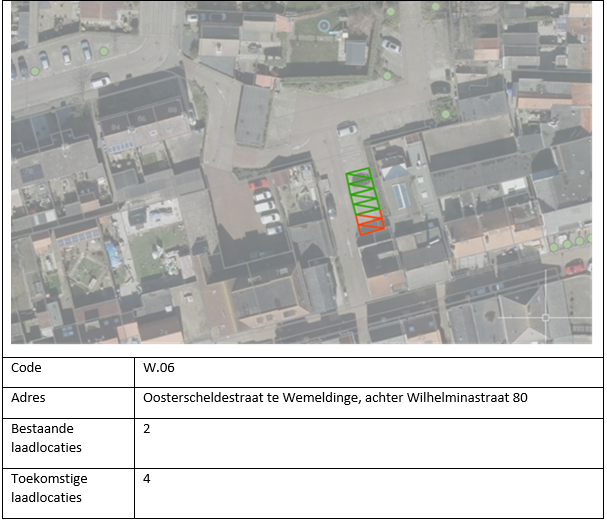Click the red car at right map edge
607x520 pixels.
pyautogui.click(x=574, y=268)
